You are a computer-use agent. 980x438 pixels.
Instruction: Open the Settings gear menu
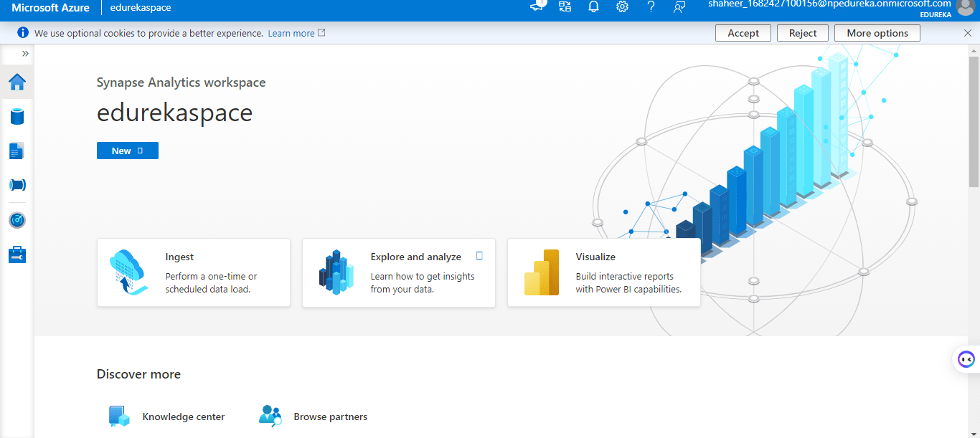[x=622, y=7]
